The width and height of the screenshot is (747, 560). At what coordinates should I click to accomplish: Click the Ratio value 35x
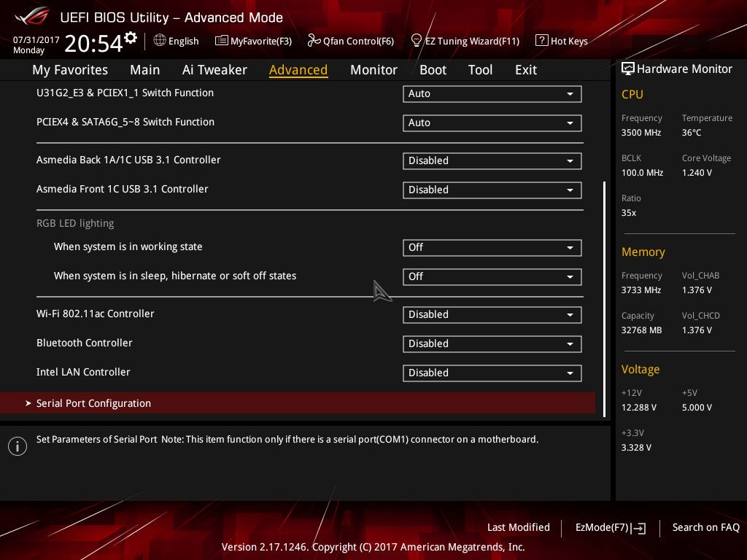(x=629, y=213)
